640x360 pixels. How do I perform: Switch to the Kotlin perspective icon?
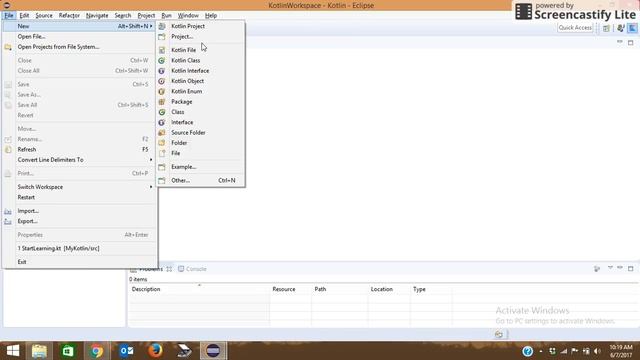tap(632, 28)
